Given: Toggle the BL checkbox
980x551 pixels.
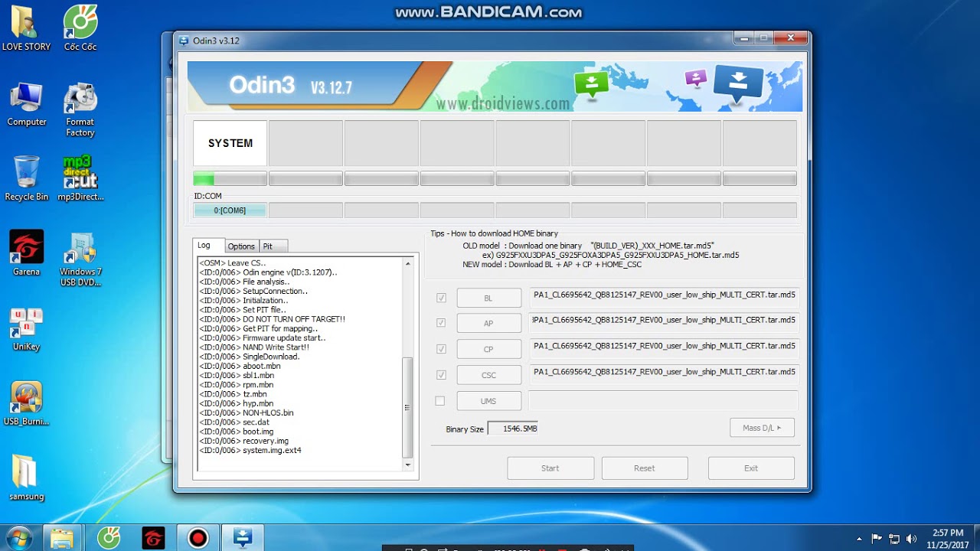Looking at the screenshot, I should [x=441, y=298].
